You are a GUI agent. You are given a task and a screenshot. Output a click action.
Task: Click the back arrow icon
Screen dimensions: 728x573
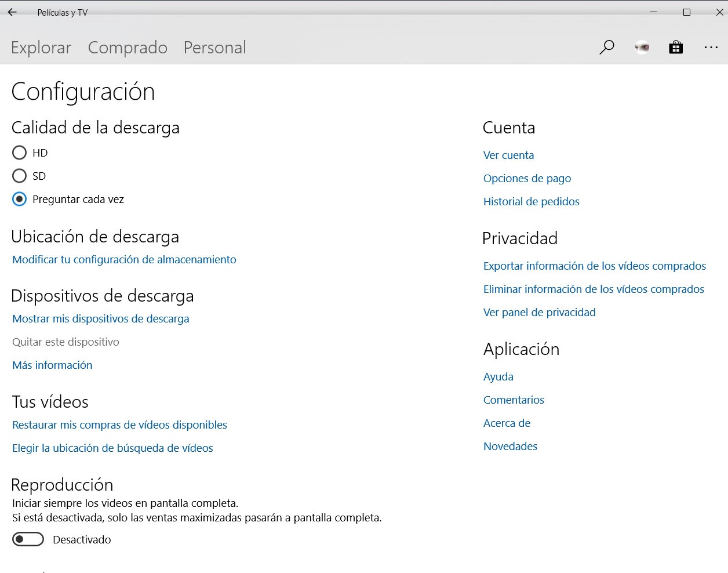[12, 12]
